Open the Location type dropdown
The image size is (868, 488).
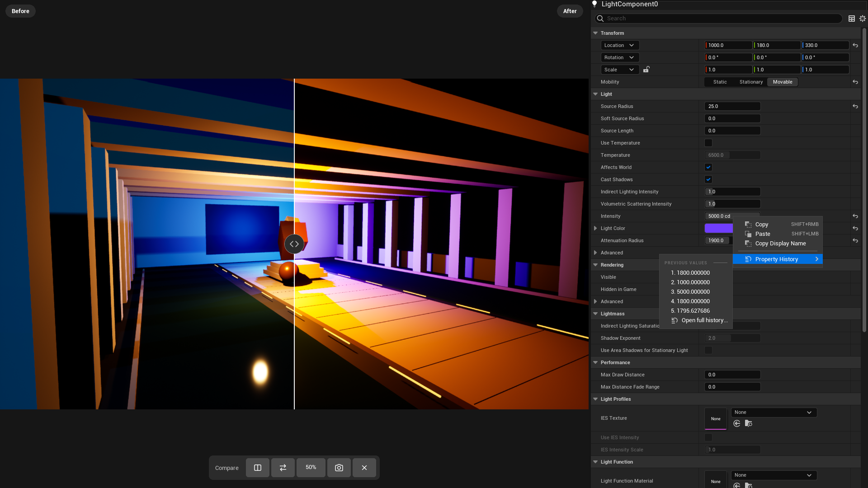pos(620,45)
